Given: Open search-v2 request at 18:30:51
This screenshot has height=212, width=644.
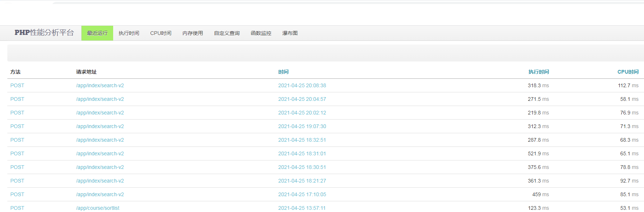Looking at the screenshot, I should (x=100, y=167).
